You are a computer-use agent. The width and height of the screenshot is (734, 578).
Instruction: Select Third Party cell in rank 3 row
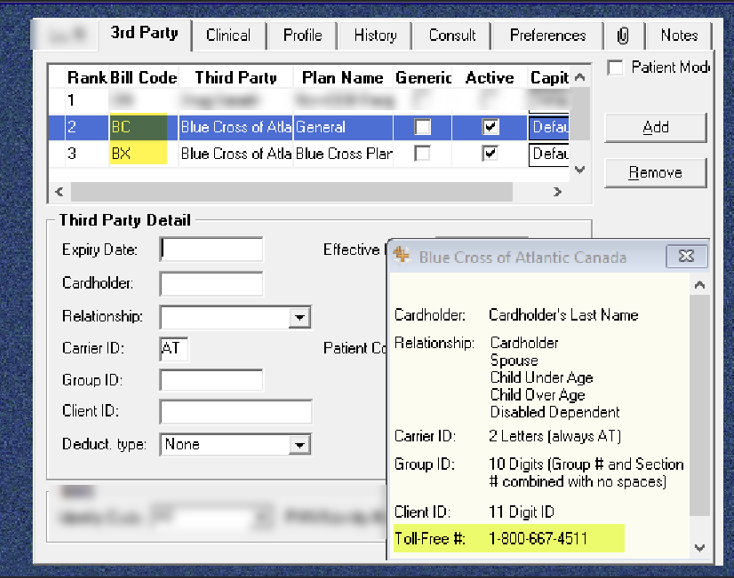click(x=235, y=154)
